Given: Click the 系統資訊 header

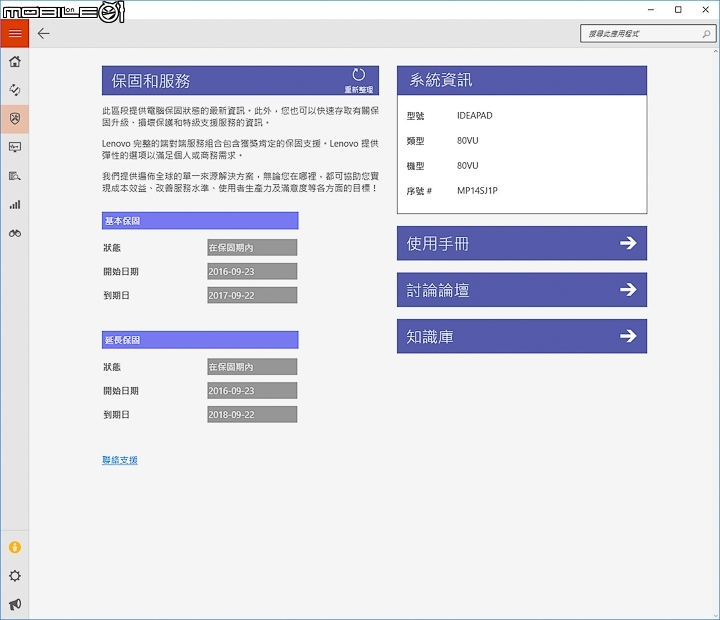Looking at the screenshot, I should point(522,80).
